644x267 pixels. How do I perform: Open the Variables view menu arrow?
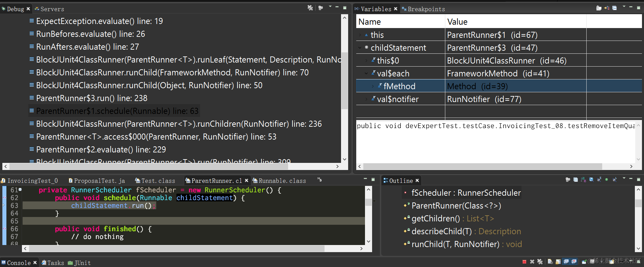(624, 6)
